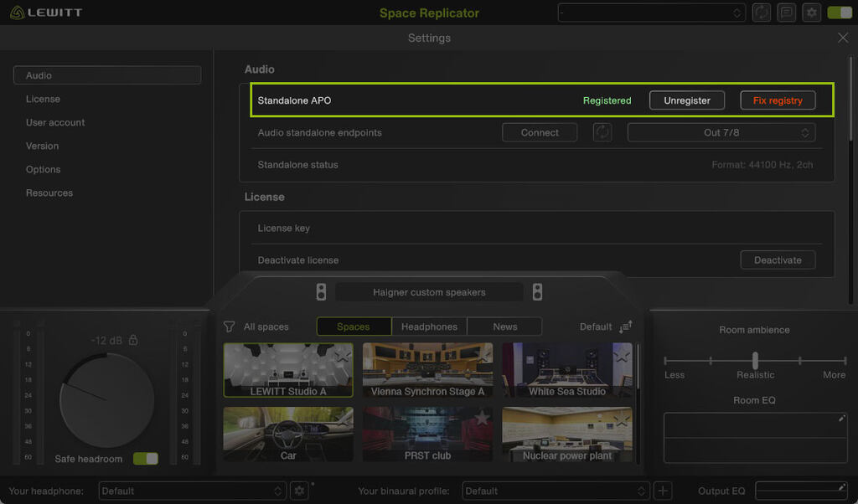Switch to the Headphones tab
The image size is (858, 504).
point(429,327)
